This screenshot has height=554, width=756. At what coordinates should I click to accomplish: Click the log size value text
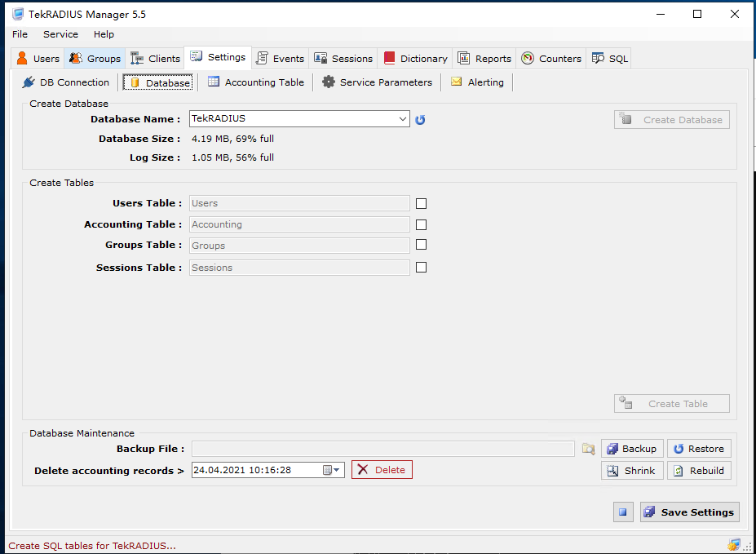click(232, 157)
